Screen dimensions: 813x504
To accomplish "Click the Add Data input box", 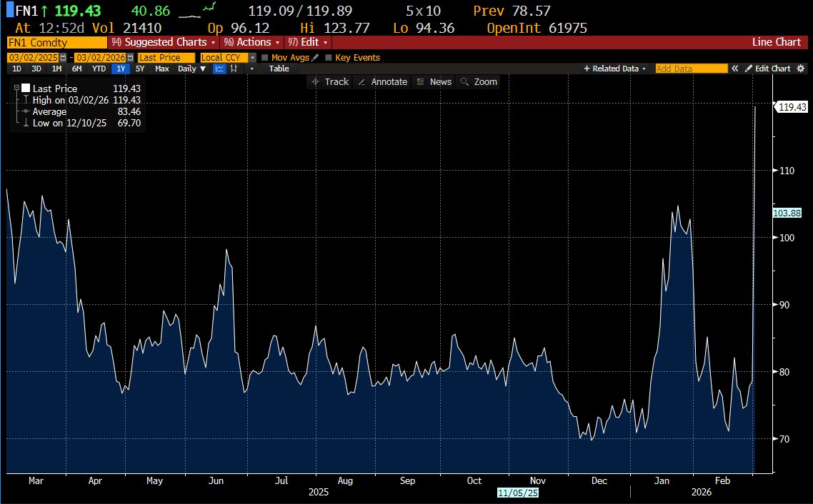I will (691, 69).
